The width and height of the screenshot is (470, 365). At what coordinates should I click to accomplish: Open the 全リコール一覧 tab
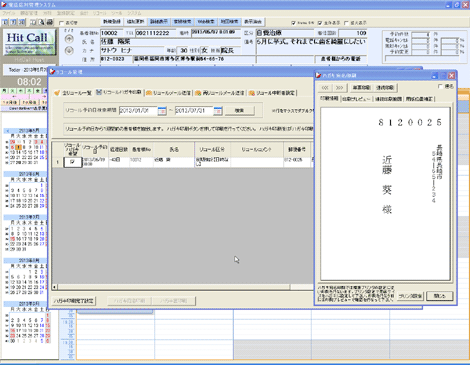click(x=73, y=93)
